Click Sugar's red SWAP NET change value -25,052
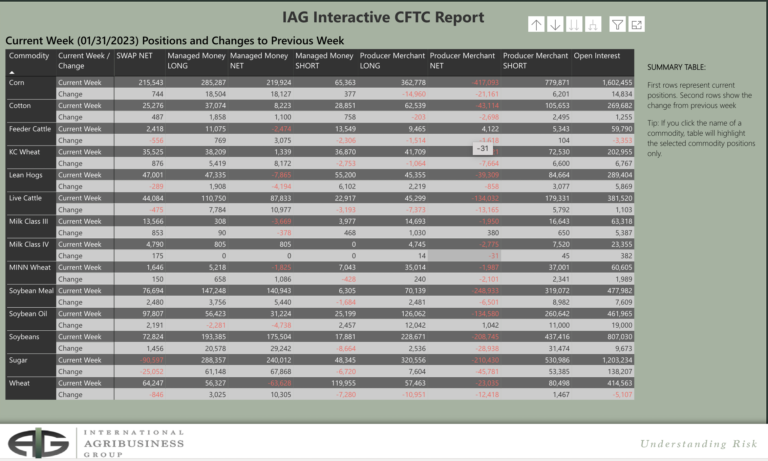768x461 pixels. tap(152, 371)
